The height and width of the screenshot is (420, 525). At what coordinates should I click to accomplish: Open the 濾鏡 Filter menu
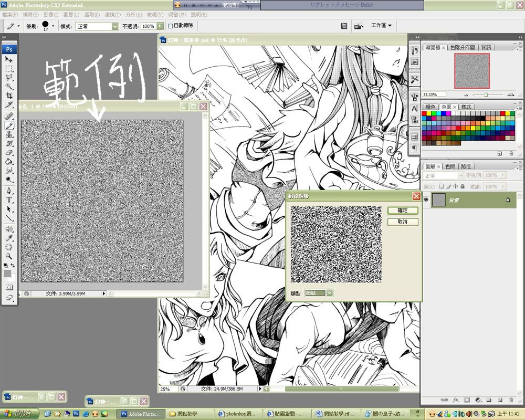click(112, 15)
